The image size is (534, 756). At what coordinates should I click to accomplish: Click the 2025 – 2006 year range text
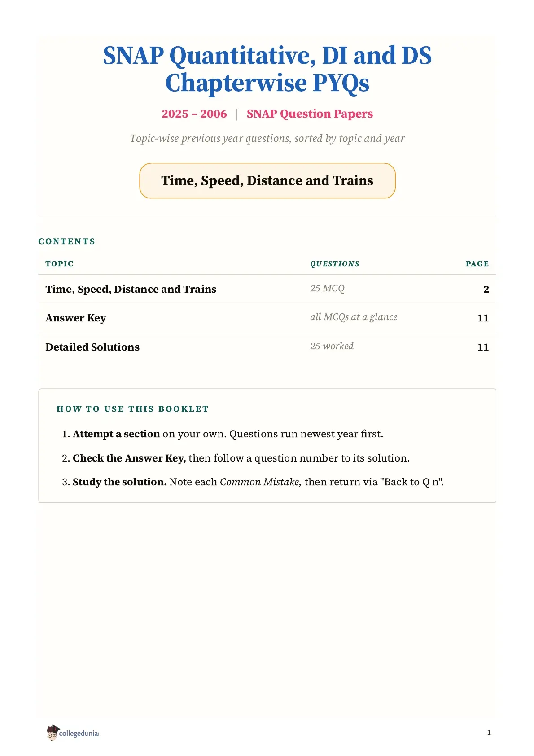[x=194, y=114]
